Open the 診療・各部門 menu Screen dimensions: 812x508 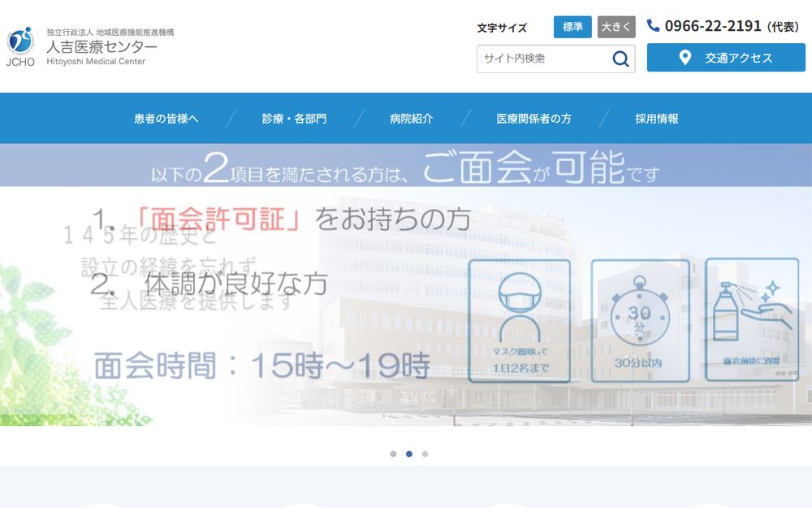[294, 119]
